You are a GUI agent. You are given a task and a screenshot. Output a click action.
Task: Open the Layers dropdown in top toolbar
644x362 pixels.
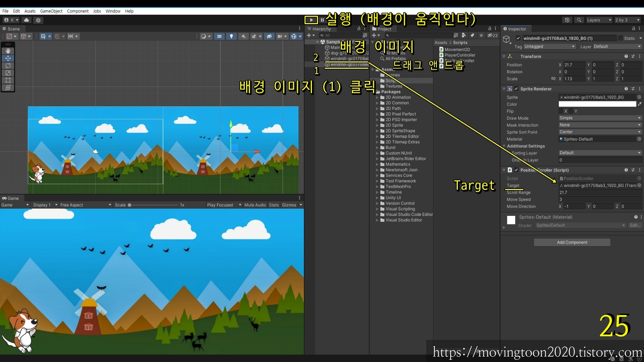[x=599, y=20]
